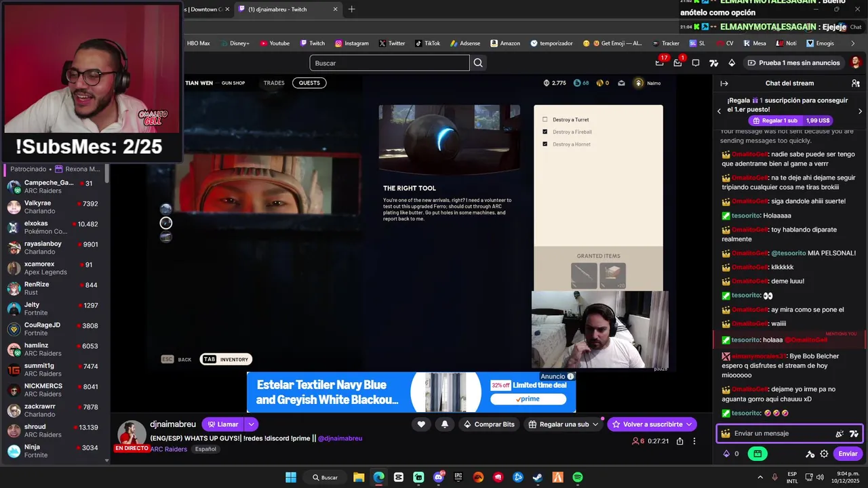Image resolution: width=868 pixels, height=488 pixels.
Task: Open the emote picker in message box
Action: 840,434
